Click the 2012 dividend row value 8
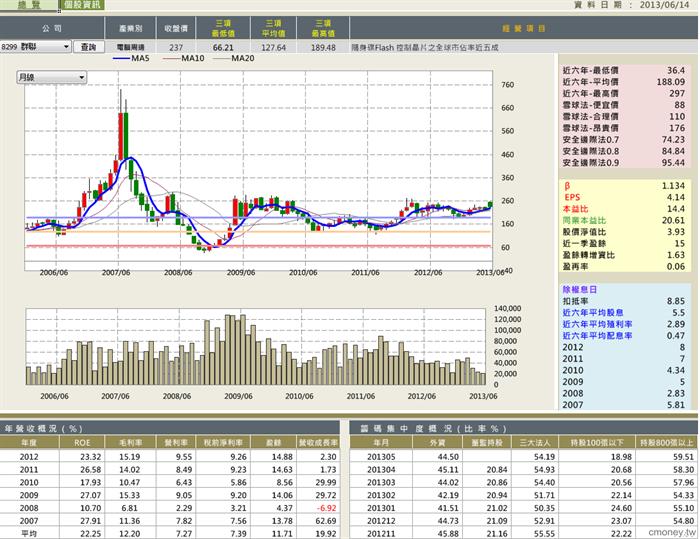 point(682,347)
